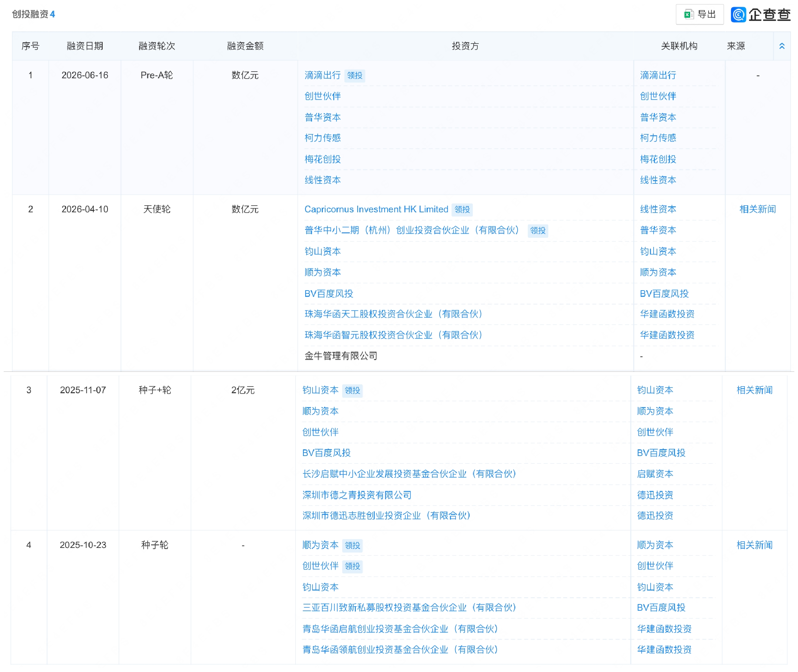This screenshot has width=798, height=672.
Task: Open 相关新闻 for 2026-04-10 round
Action: coord(758,209)
